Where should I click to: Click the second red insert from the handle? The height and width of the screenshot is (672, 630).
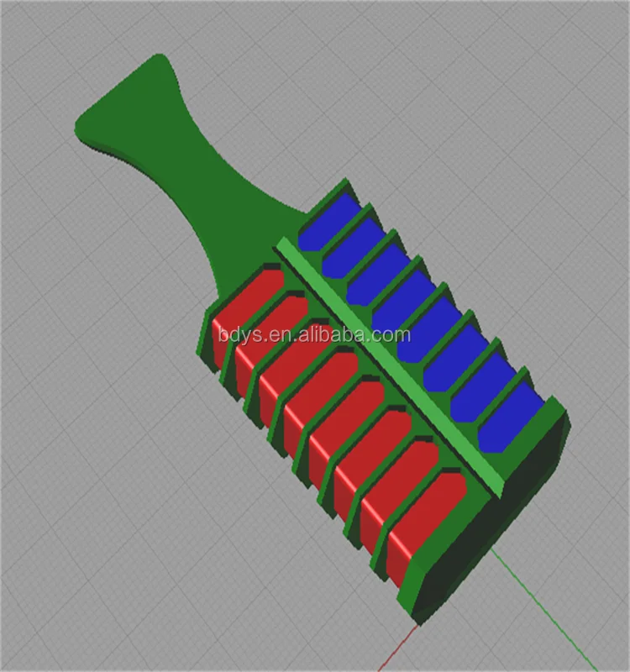[270, 328]
